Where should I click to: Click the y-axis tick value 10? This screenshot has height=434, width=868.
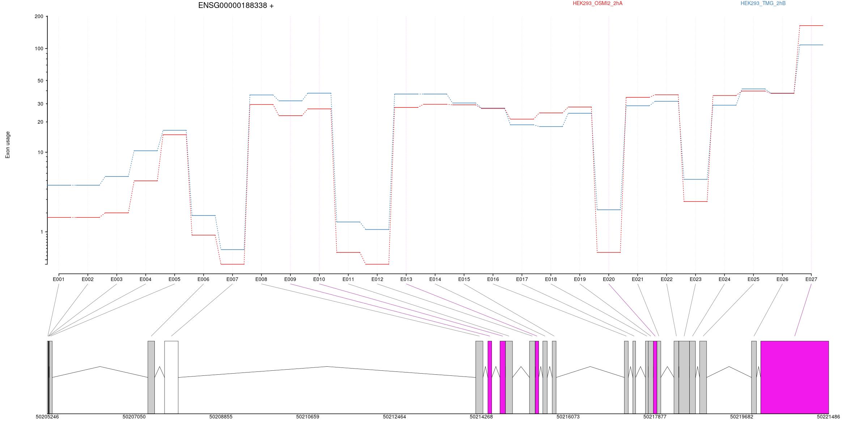(41, 152)
